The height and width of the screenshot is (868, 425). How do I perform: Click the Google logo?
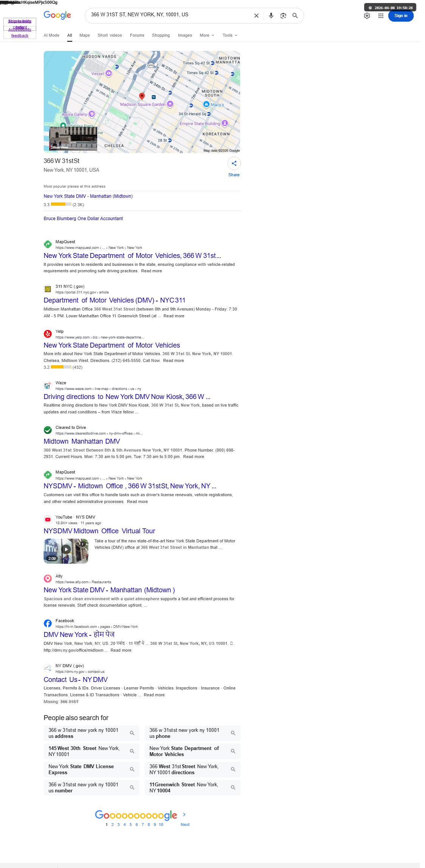57,15
